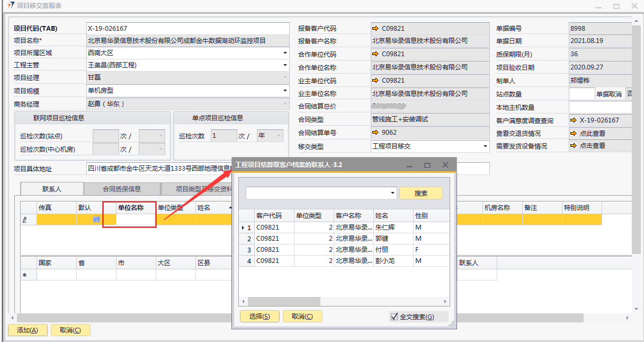
Task: Click the orange arrow next to 业主单位代码
Action: pos(376,81)
